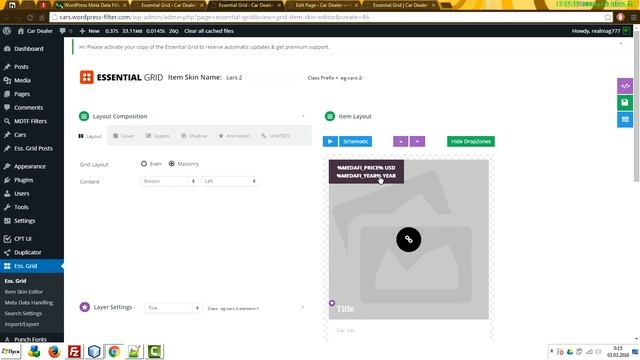
Task: Collapse the Layout Composition panel arrow
Action: [303, 116]
